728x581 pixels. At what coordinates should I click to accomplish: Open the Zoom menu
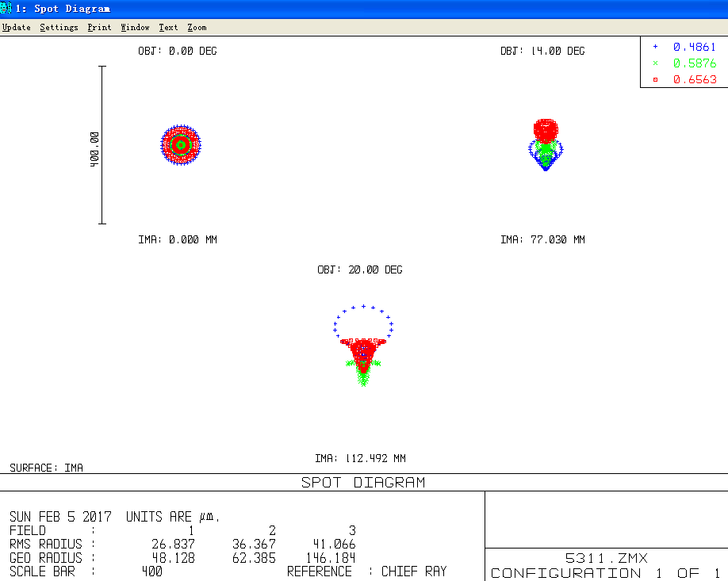click(x=197, y=28)
